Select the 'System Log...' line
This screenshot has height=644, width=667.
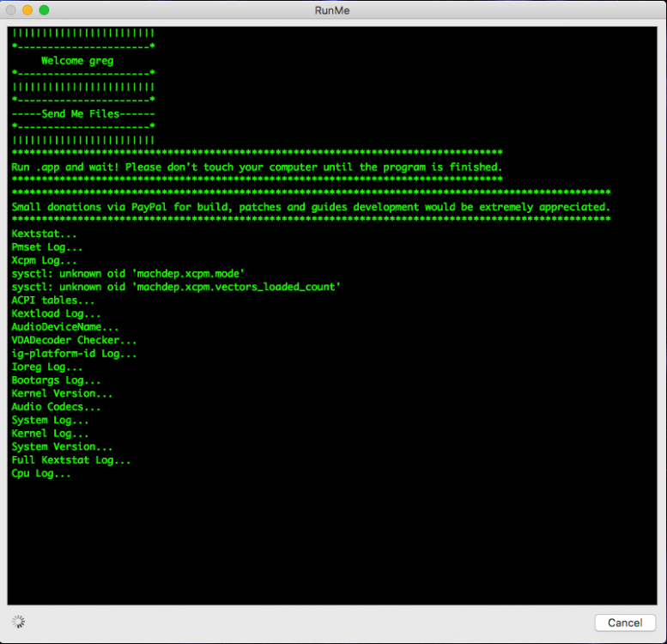(x=50, y=420)
